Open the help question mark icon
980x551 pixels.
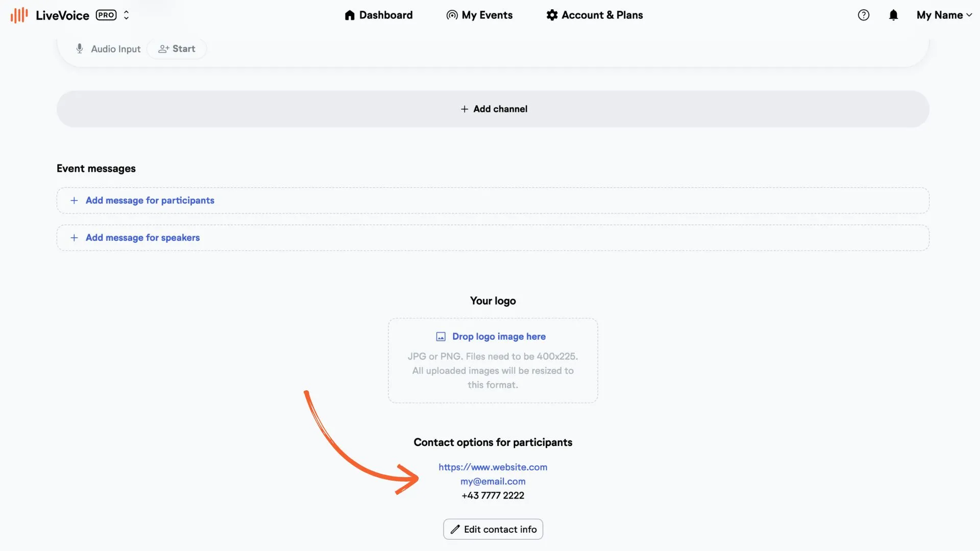tap(864, 15)
